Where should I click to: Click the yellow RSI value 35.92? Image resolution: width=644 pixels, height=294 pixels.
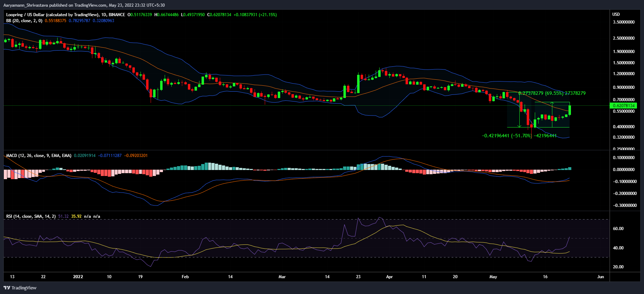pos(76,216)
